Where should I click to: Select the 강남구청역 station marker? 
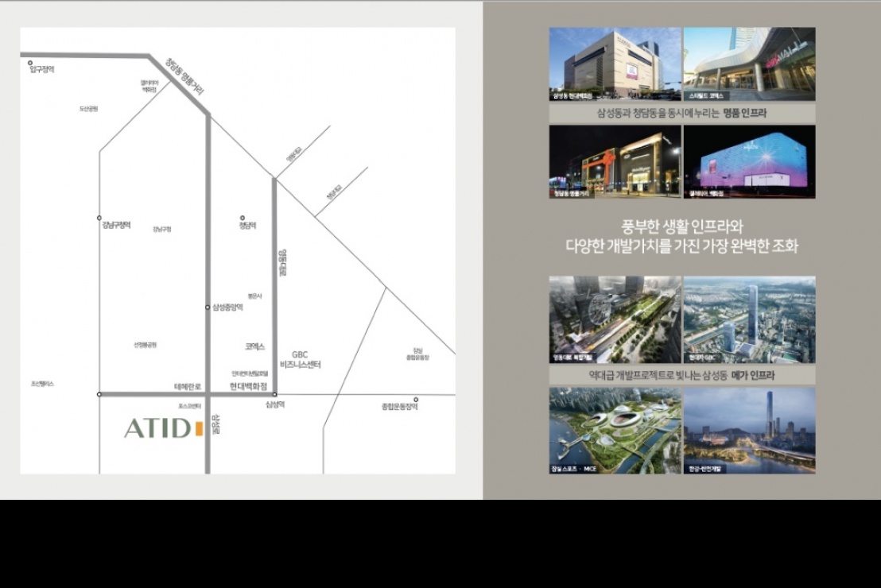[x=99, y=218]
